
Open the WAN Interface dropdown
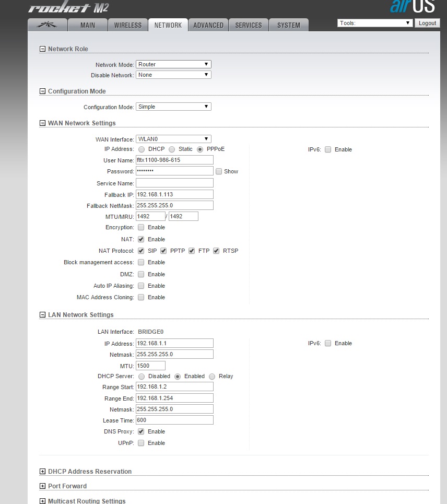pyautogui.click(x=173, y=139)
